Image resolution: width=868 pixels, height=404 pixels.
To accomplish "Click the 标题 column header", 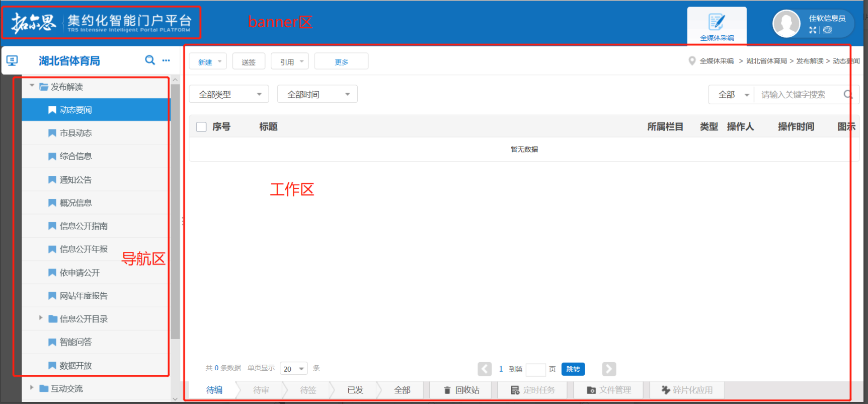I will [x=268, y=126].
